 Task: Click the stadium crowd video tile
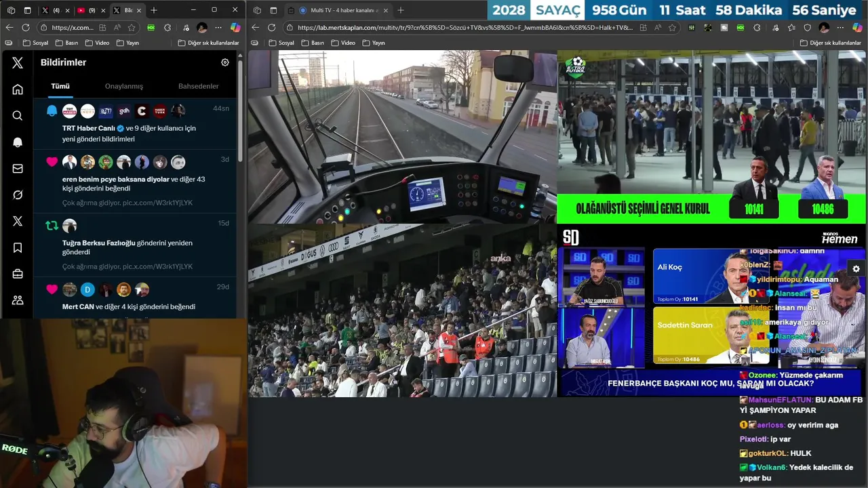tap(402, 310)
